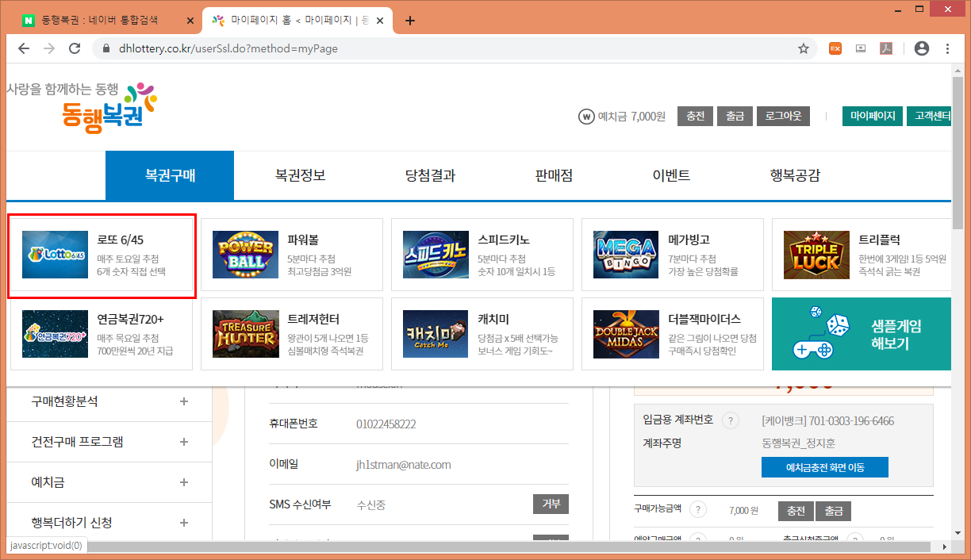Click the top 출금 button

(x=735, y=116)
